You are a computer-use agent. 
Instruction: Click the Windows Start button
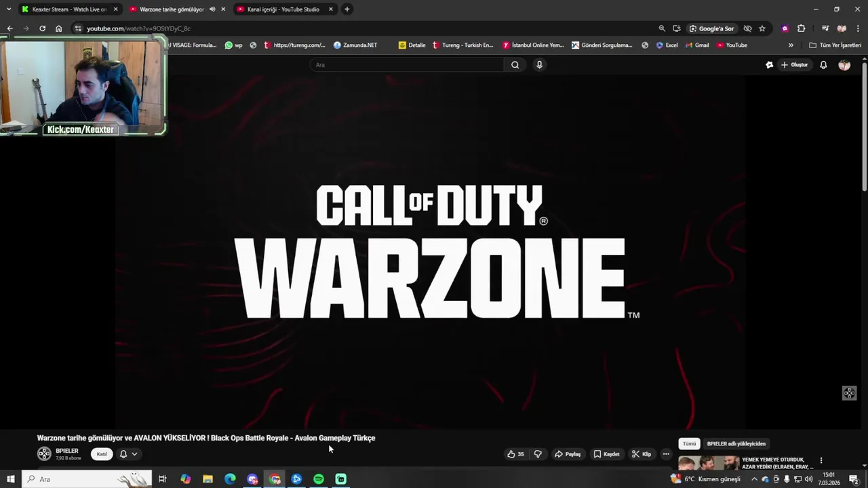[10, 479]
